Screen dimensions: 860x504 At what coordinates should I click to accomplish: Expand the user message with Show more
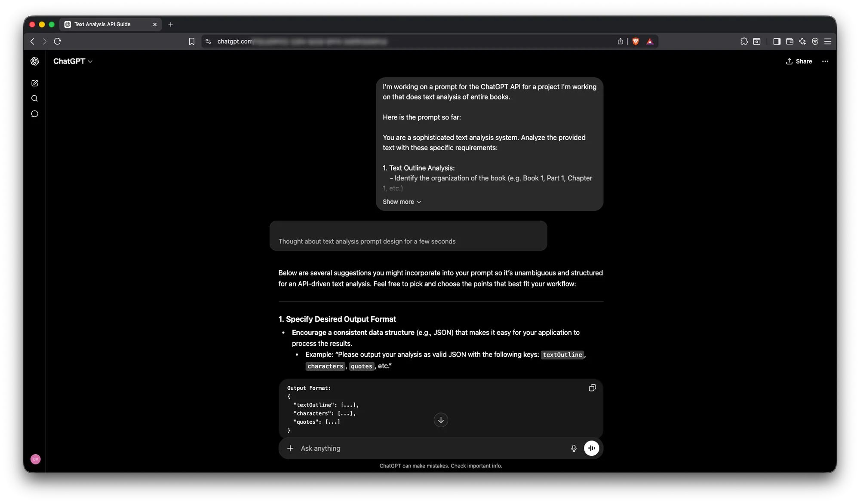402,202
